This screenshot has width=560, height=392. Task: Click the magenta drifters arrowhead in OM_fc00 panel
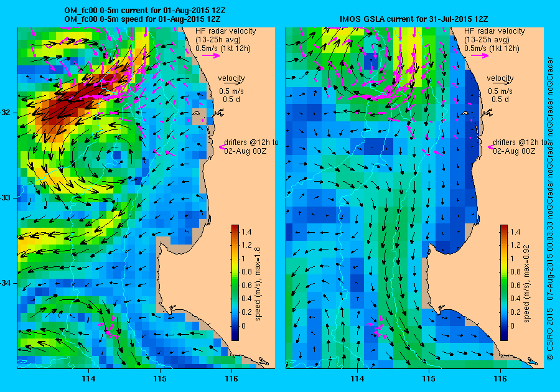point(222,146)
